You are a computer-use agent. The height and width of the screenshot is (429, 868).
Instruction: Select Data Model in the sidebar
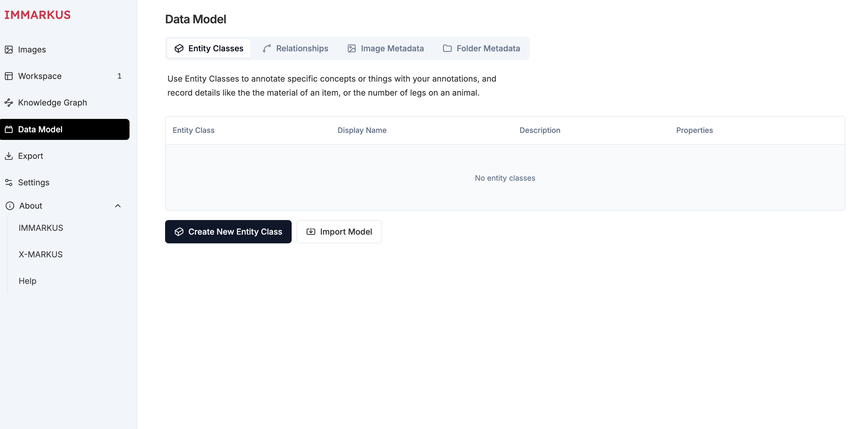pos(65,129)
